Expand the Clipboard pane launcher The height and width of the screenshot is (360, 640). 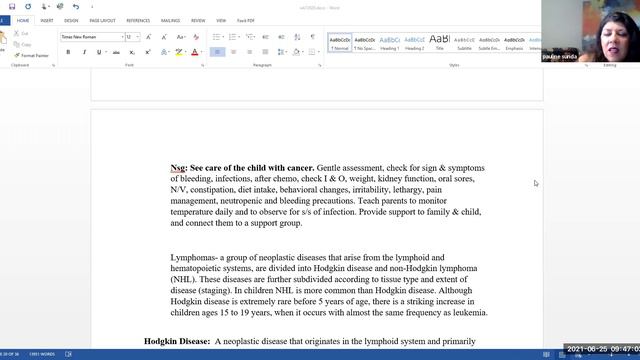[x=53, y=65]
